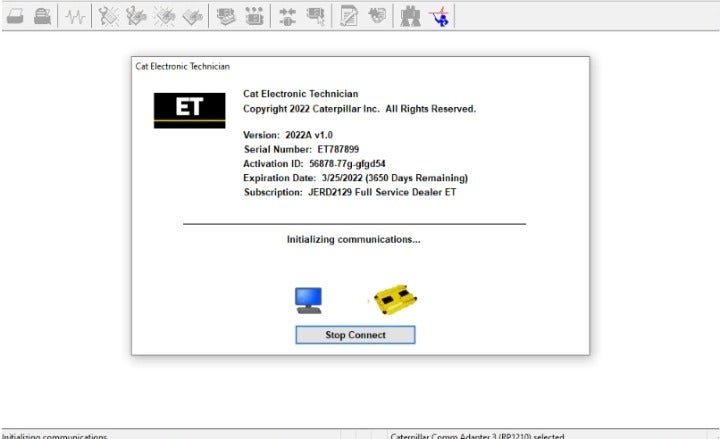The width and height of the screenshot is (720, 439).
Task: Click the Disconnect toolbar icon
Action: pos(315,17)
